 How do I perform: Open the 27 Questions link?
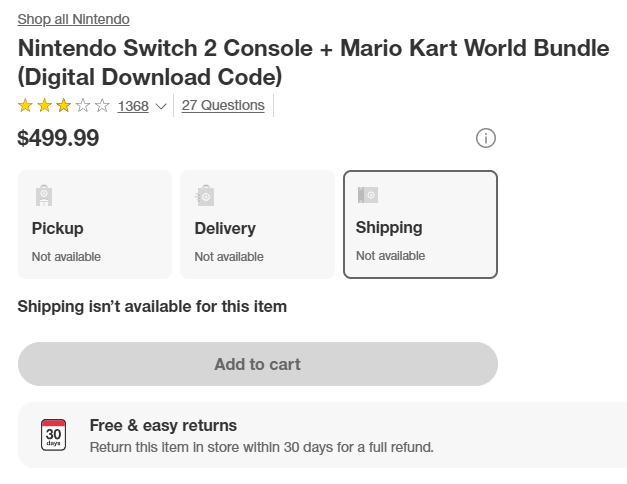pyautogui.click(x=223, y=105)
